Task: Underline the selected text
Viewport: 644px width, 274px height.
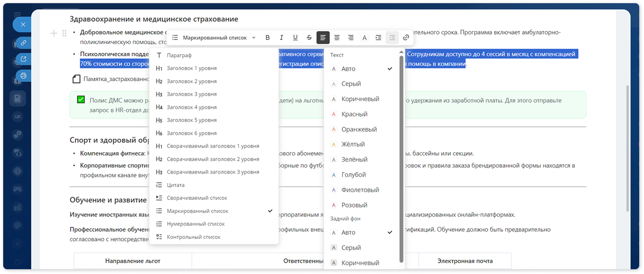Action: pyautogui.click(x=295, y=37)
